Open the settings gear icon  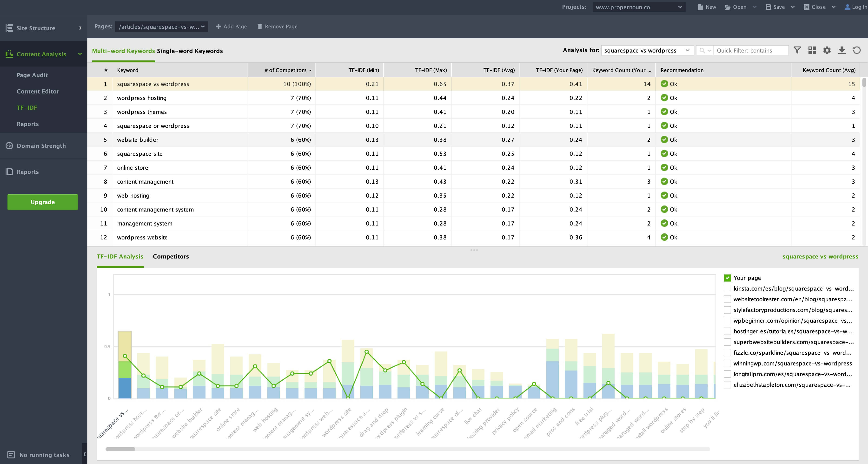coord(827,50)
